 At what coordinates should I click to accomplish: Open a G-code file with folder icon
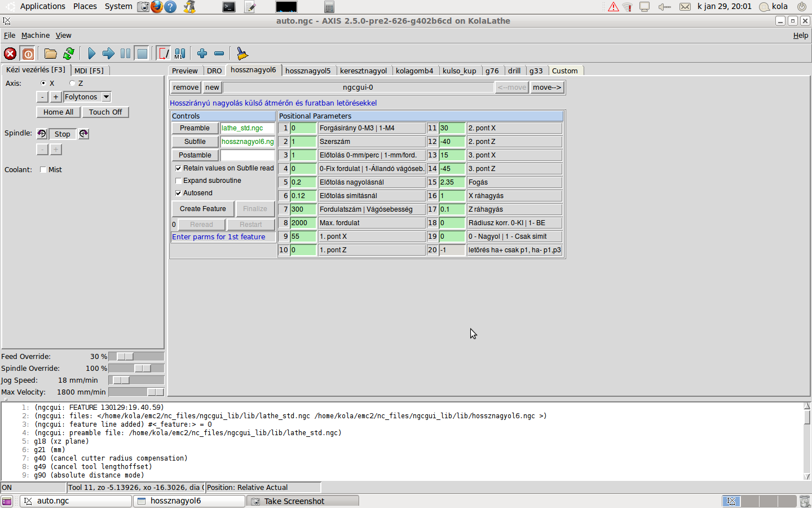(51, 54)
